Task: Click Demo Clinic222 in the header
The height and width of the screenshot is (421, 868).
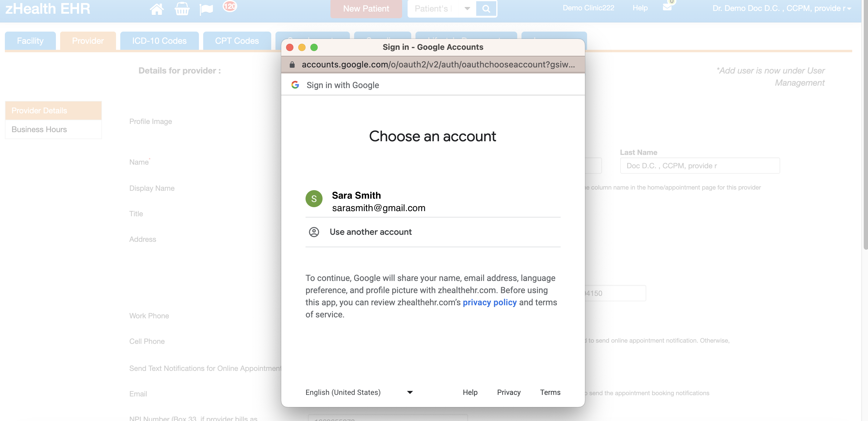Action: [588, 8]
